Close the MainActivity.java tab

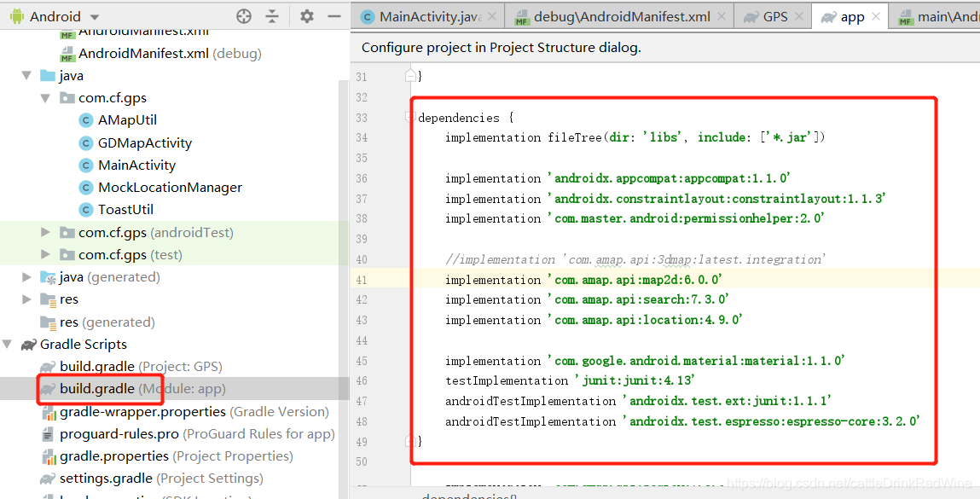(x=492, y=17)
